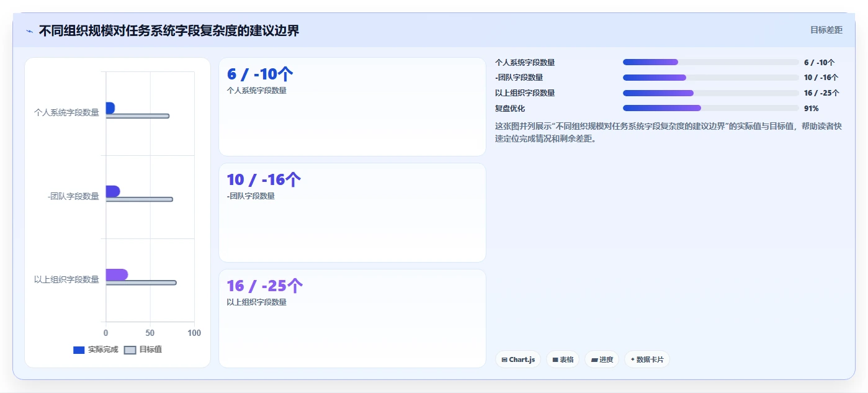
Task: Click actual bar for -团队字段数量 in chart
Action: pos(112,191)
